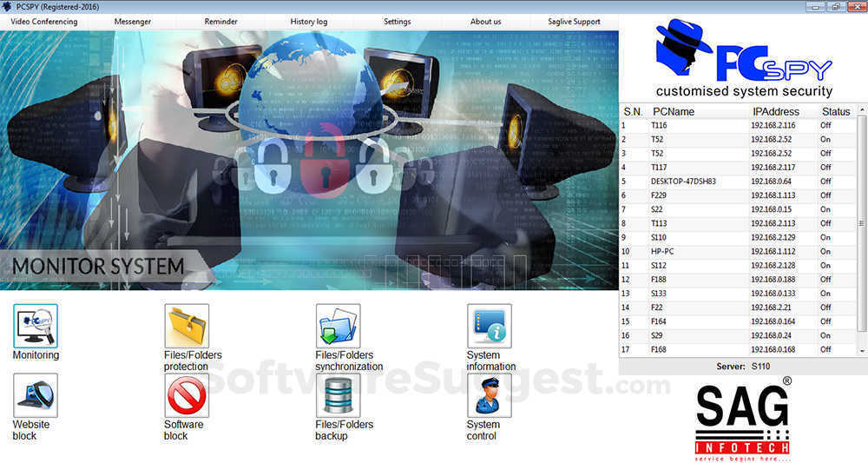Sort by the Status column header

point(837,111)
